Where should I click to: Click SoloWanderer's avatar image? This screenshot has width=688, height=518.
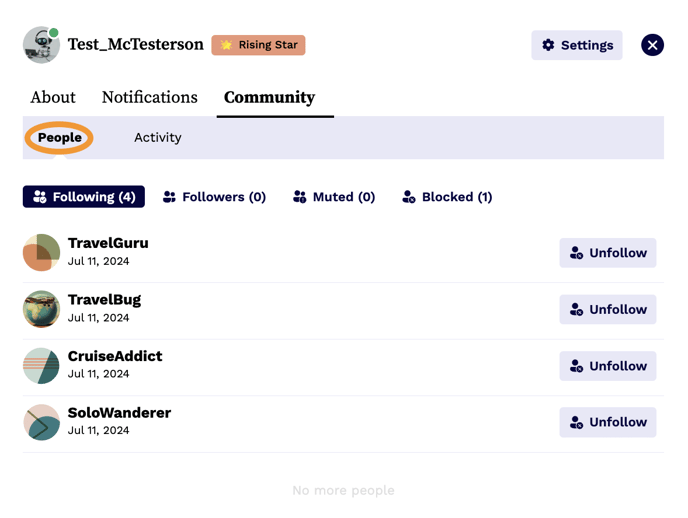(41, 422)
